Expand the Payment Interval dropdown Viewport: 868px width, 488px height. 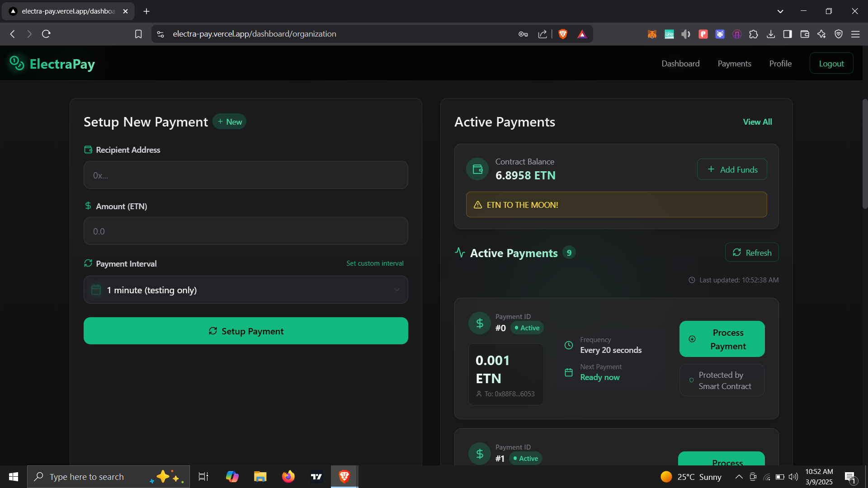click(x=245, y=290)
